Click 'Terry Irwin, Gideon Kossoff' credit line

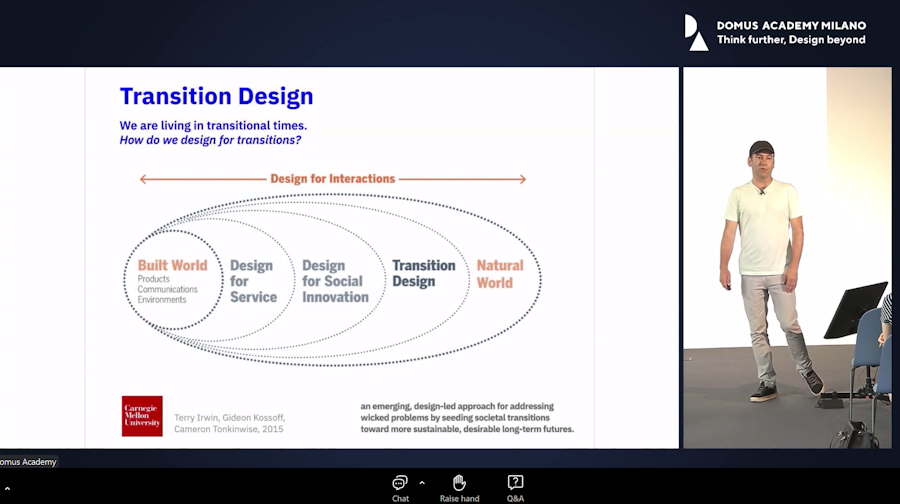tap(229, 417)
